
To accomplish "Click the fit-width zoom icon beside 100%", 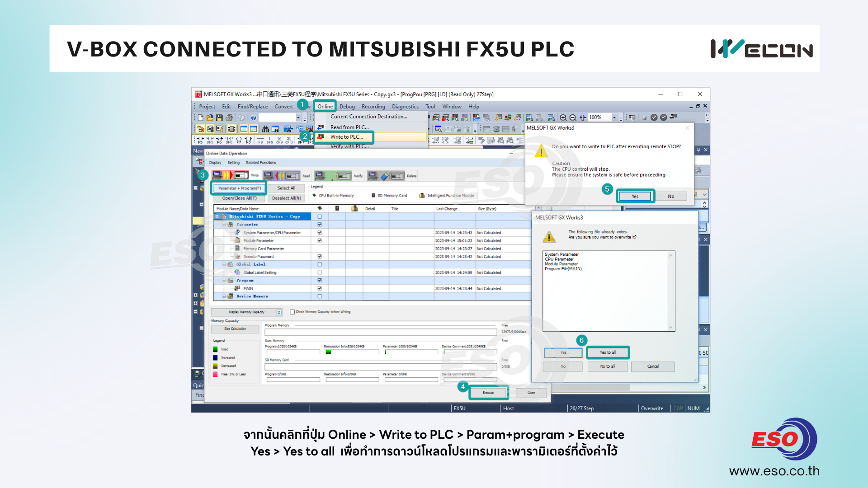I will click(583, 117).
